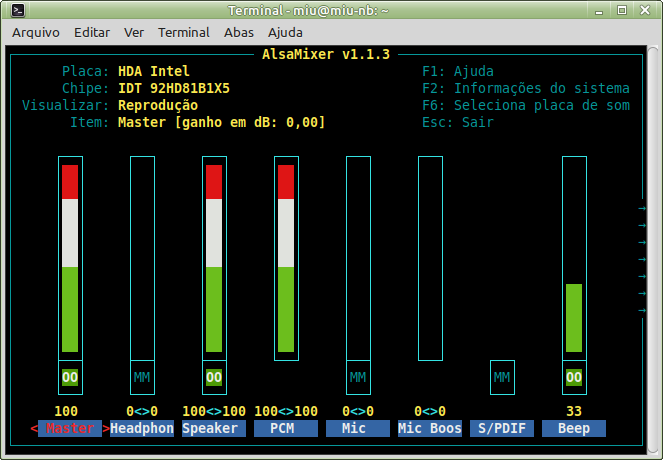
Task: Click the IDT 92HD81B1X5 chip name
Action: pos(174,88)
